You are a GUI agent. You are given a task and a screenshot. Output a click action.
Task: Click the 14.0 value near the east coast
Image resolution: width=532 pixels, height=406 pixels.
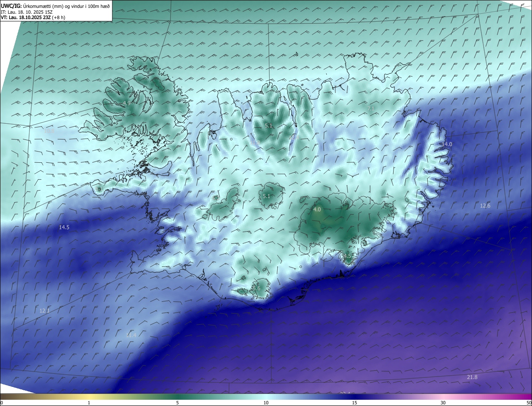(447, 144)
